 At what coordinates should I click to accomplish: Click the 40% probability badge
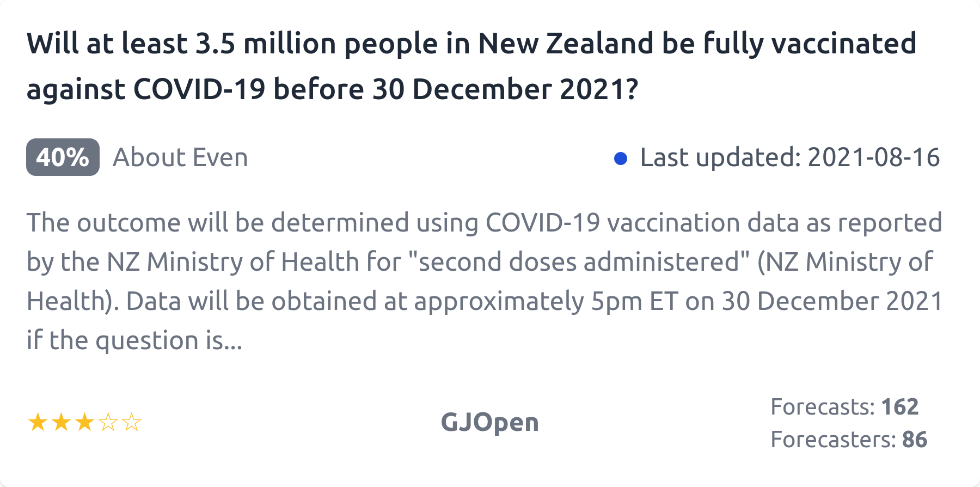point(63,157)
